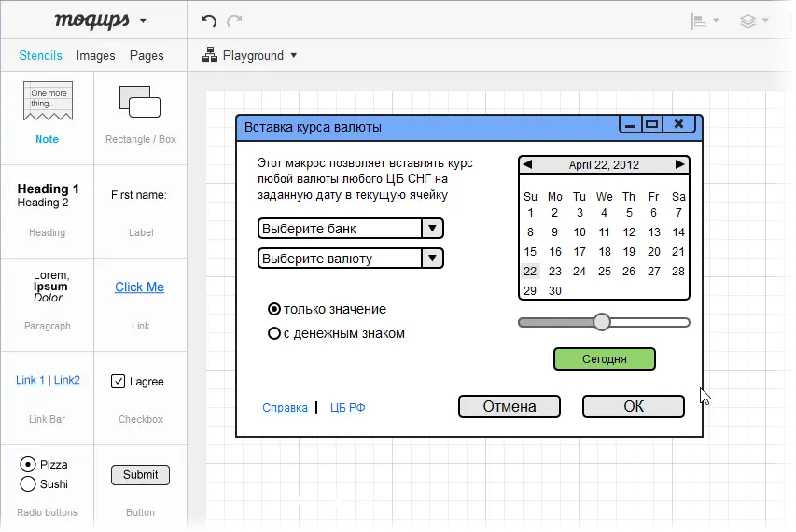Select the Pizza radio button
The image size is (796, 532).
coord(28,465)
